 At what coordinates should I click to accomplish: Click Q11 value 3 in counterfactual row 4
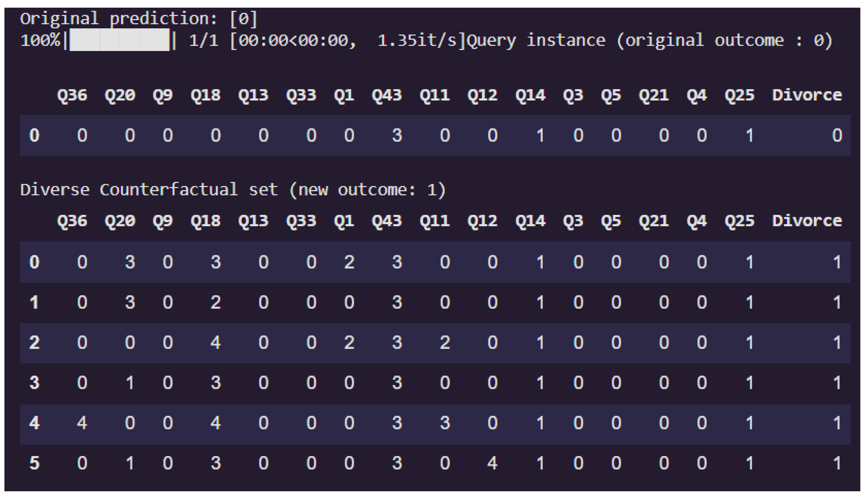point(444,423)
